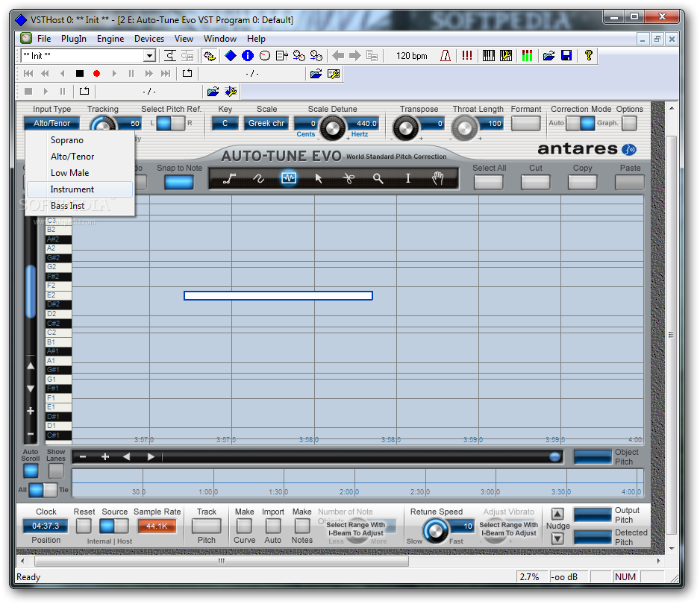
Task: Expand the ** Init ** program dropdown
Action: (x=149, y=56)
